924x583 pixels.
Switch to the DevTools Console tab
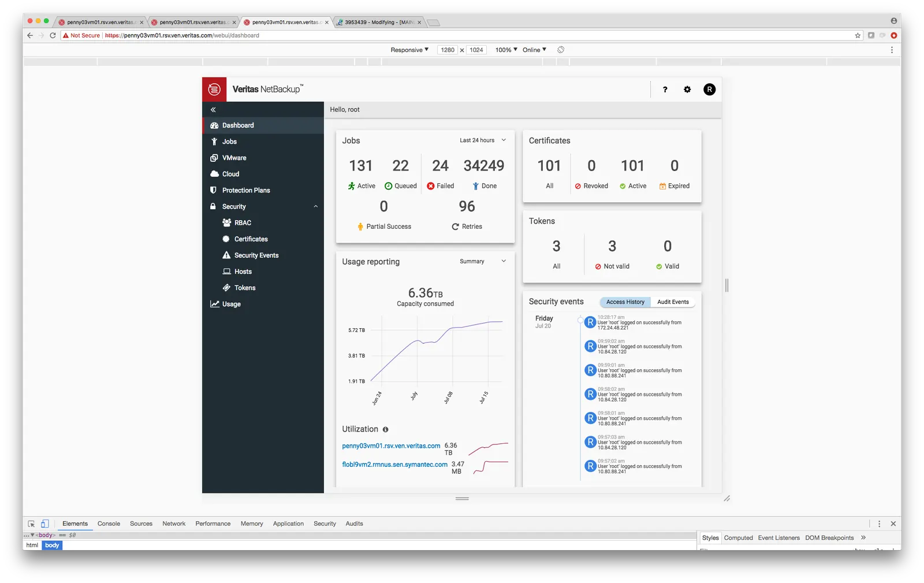(x=109, y=523)
